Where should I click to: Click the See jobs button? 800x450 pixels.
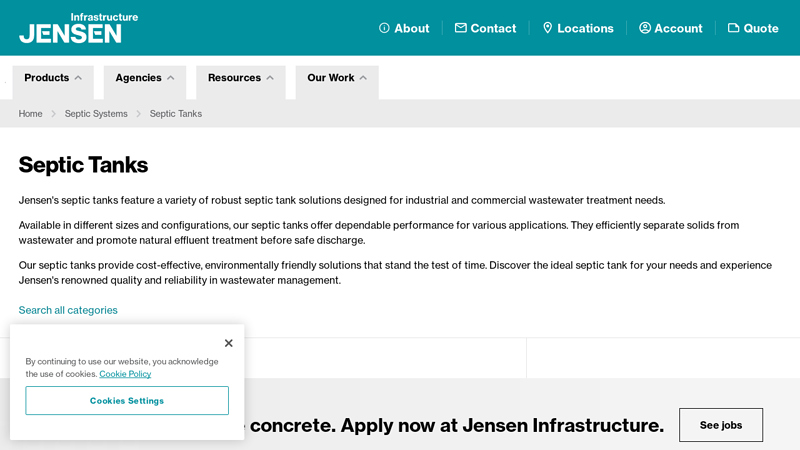point(720,425)
